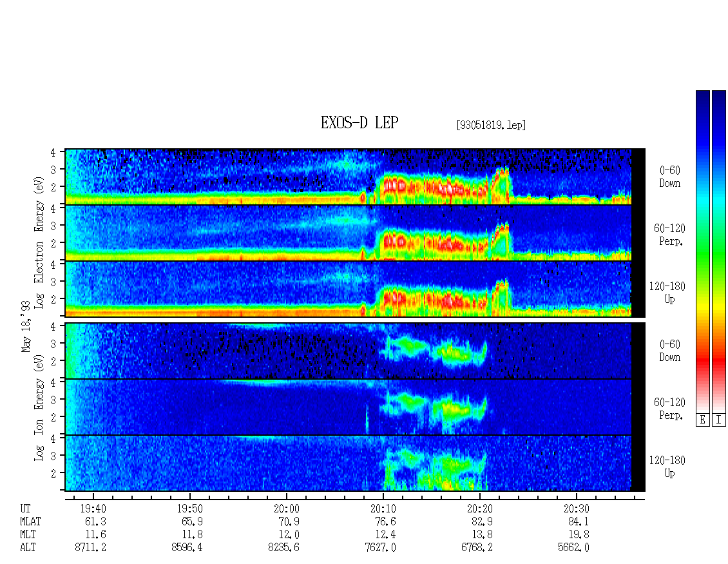The image size is (728, 564).
Task: Click the May 18, '93 date label
Action: (26, 326)
